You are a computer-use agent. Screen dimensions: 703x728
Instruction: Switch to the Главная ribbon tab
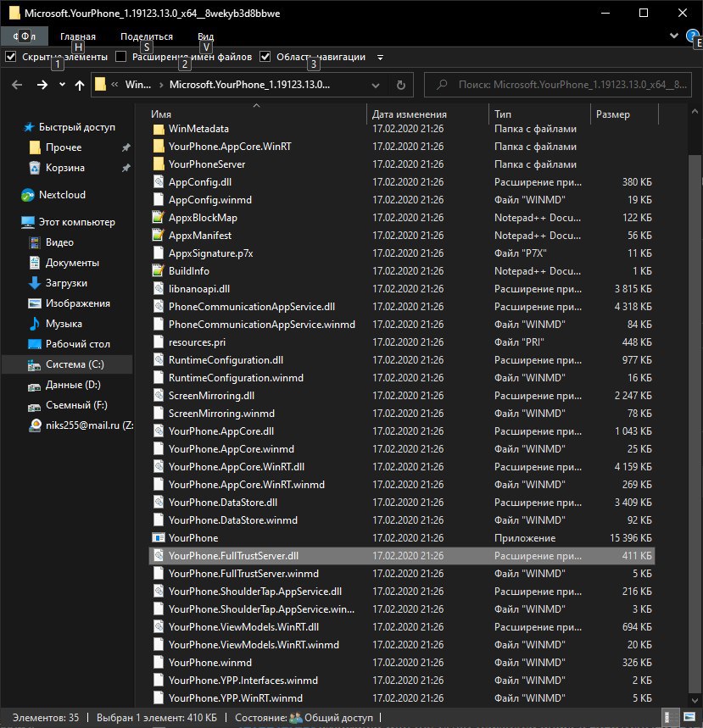(x=78, y=36)
